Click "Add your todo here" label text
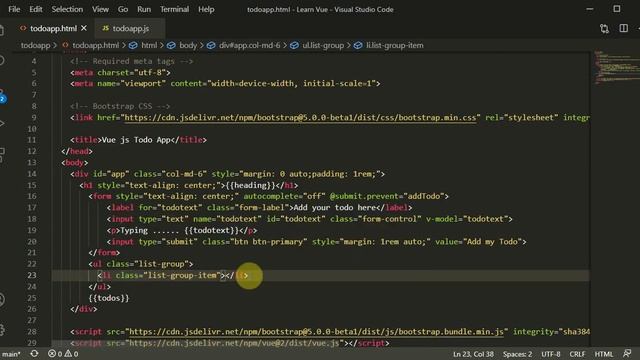 coord(335,208)
